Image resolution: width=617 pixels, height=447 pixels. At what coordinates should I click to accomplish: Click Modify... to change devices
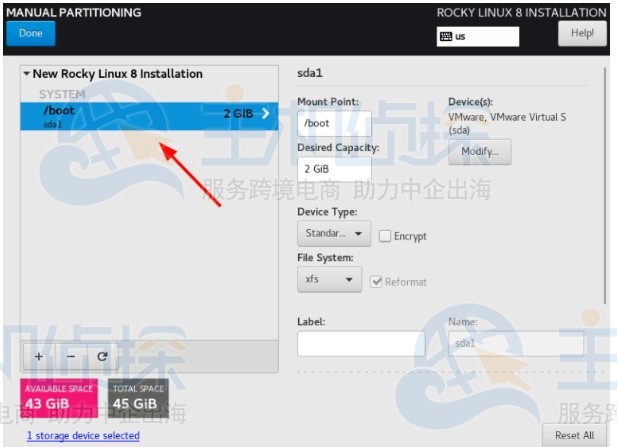coord(480,152)
